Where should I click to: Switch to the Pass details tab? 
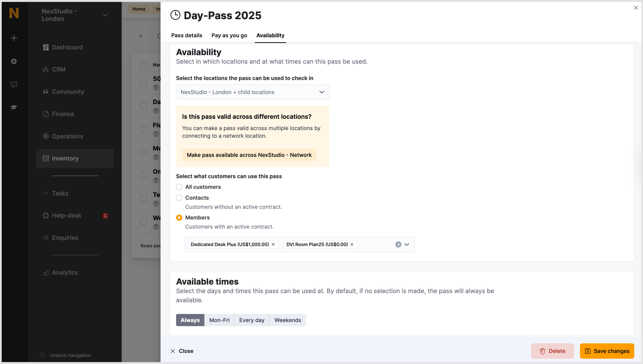tap(186, 35)
